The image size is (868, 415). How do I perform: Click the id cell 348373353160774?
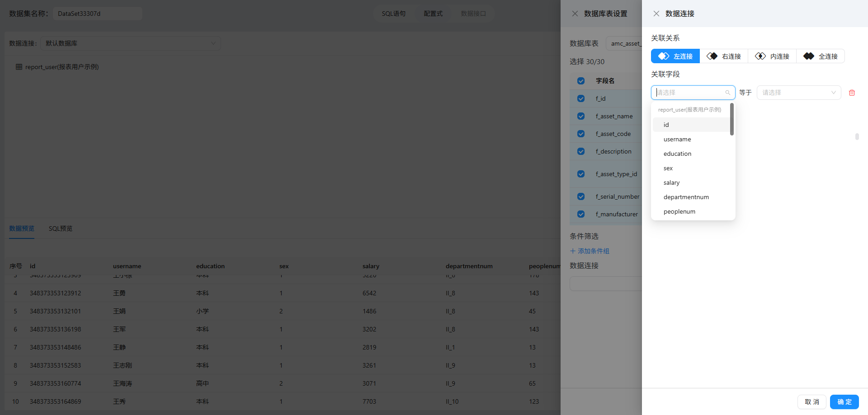click(56, 383)
